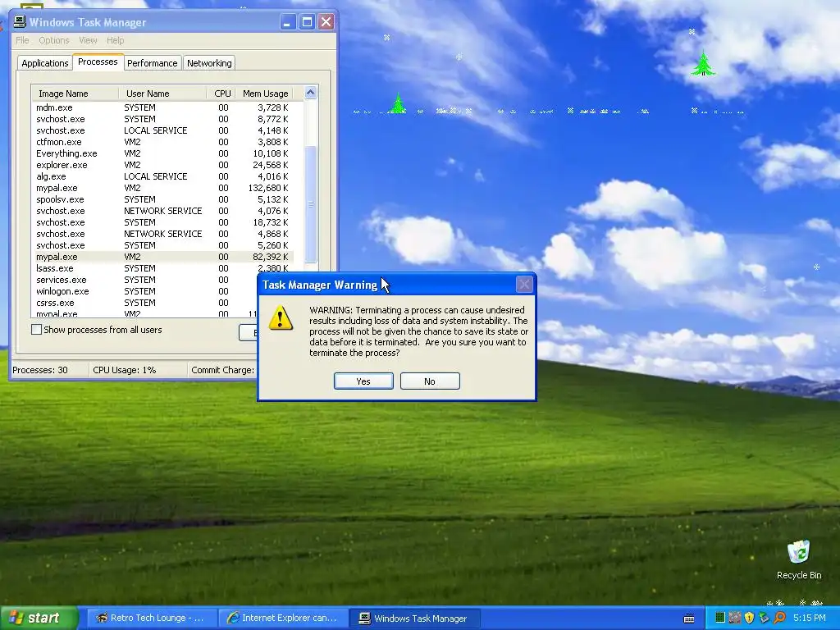The image size is (840, 630).
Task: Open the Help menu
Action: (115, 40)
